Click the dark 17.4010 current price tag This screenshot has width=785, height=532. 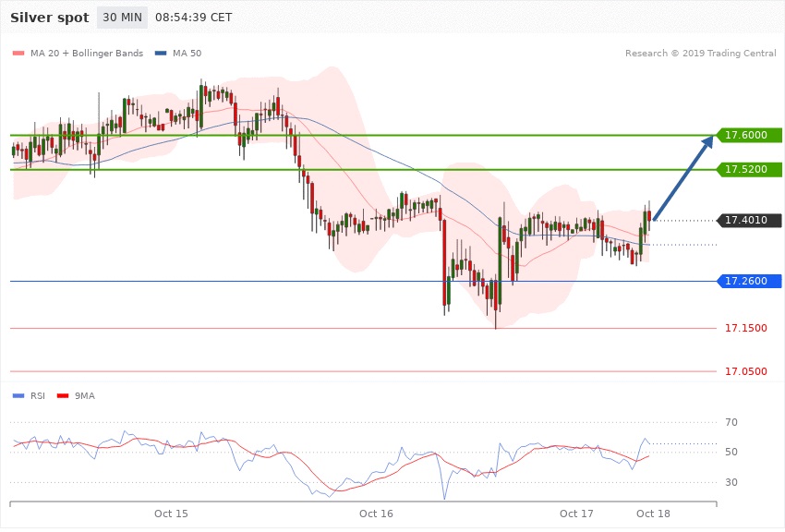tap(746, 220)
